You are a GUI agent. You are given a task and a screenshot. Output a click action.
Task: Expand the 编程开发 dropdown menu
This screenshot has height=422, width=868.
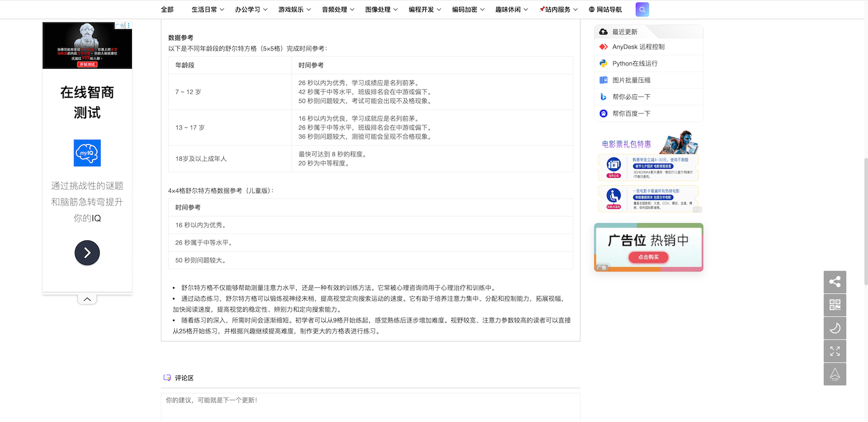425,9
